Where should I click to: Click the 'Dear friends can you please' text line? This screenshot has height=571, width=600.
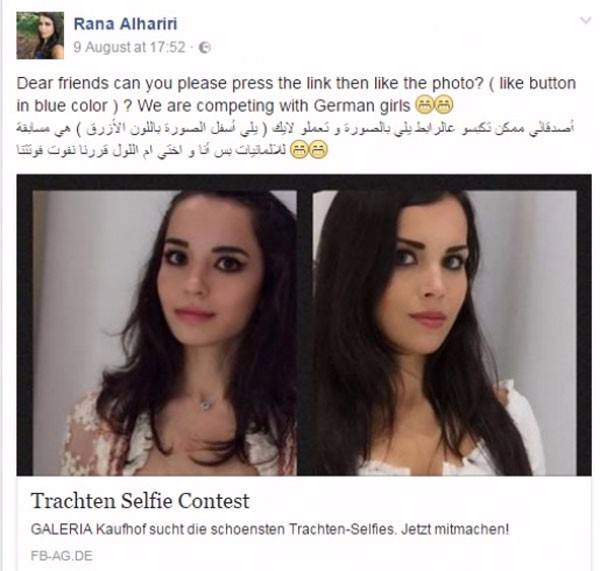[296, 83]
